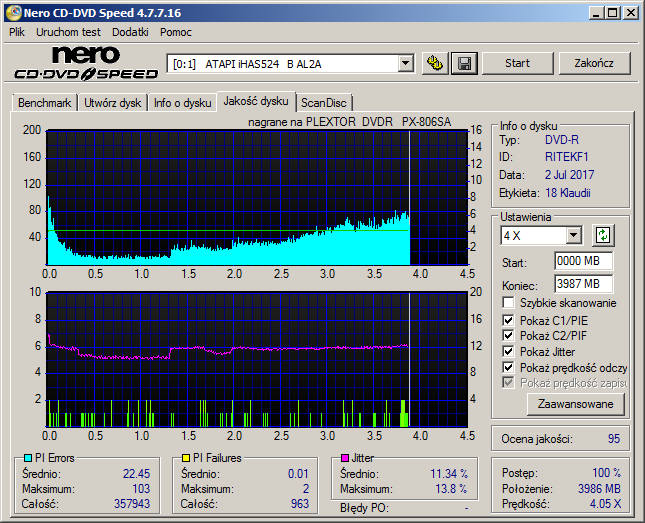Click the greyed Pokaż prędkość zapisu checkbox
Image resolution: width=645 pixels, height=523 pixels.
508,383
